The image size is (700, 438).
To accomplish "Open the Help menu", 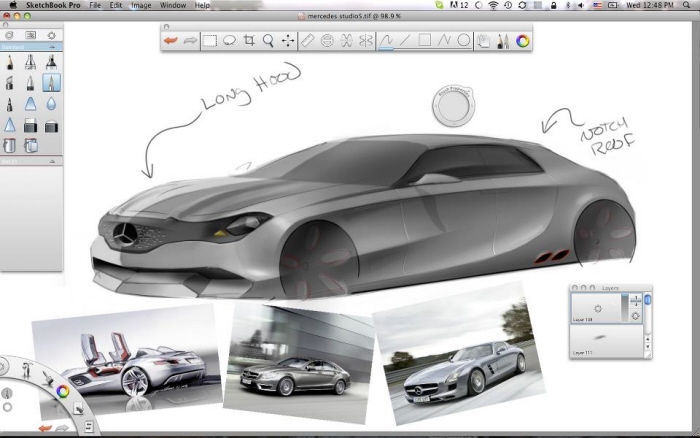I will [202, 5].
